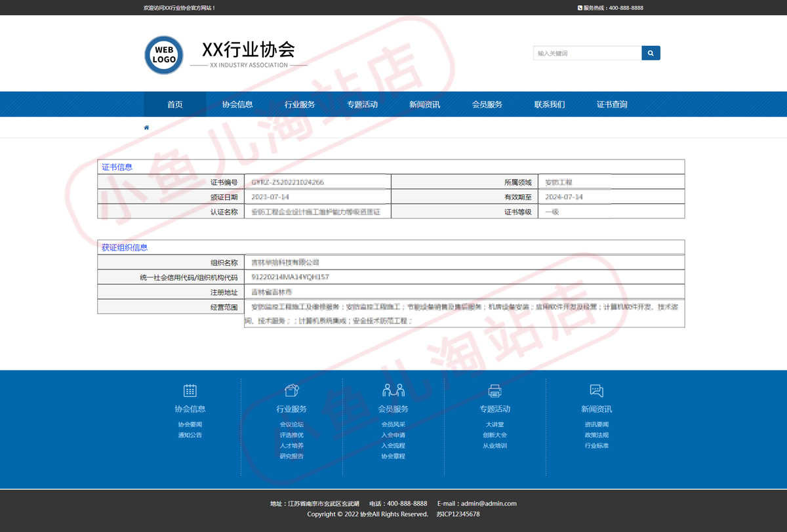The height and width of the screenshot is (532, 787).
Task: Open footer link 会议论坛
Action: 292,424
